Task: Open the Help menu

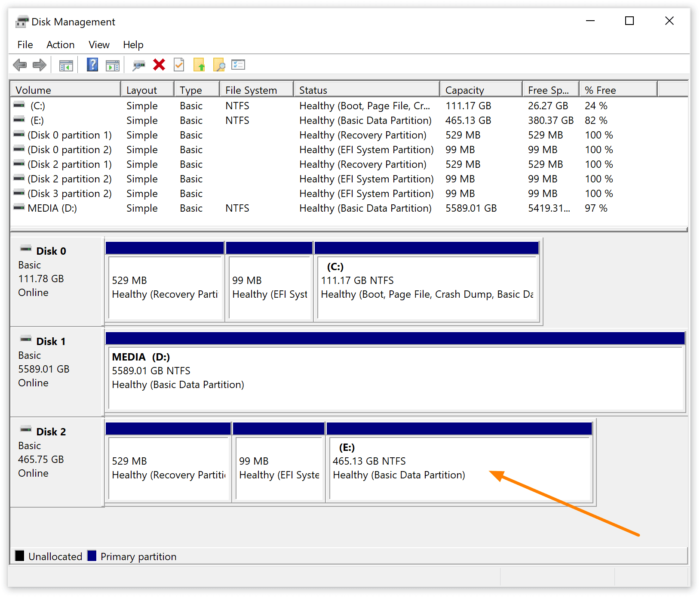Action: click(132, 44)
